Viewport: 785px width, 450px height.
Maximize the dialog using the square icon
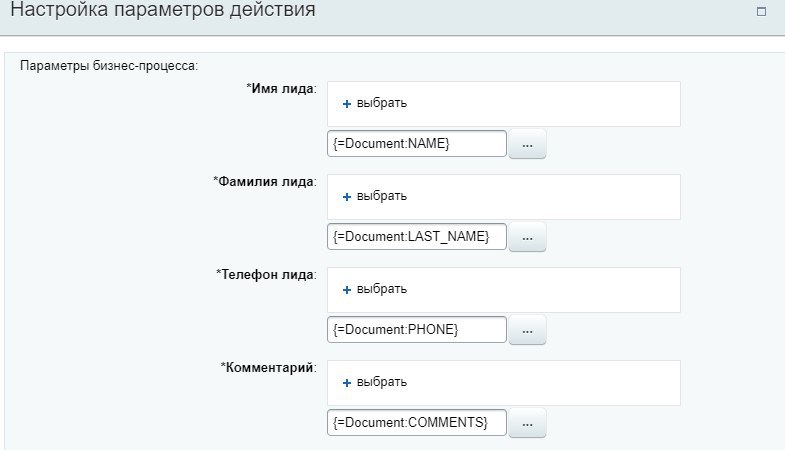coord(761,11)
